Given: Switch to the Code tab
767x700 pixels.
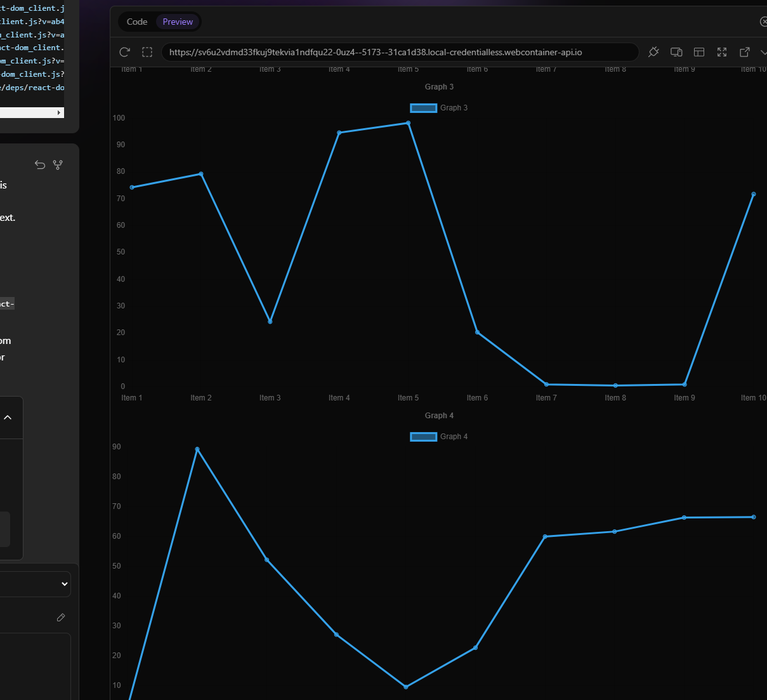Looking at the screenshot, I should 137,22.
